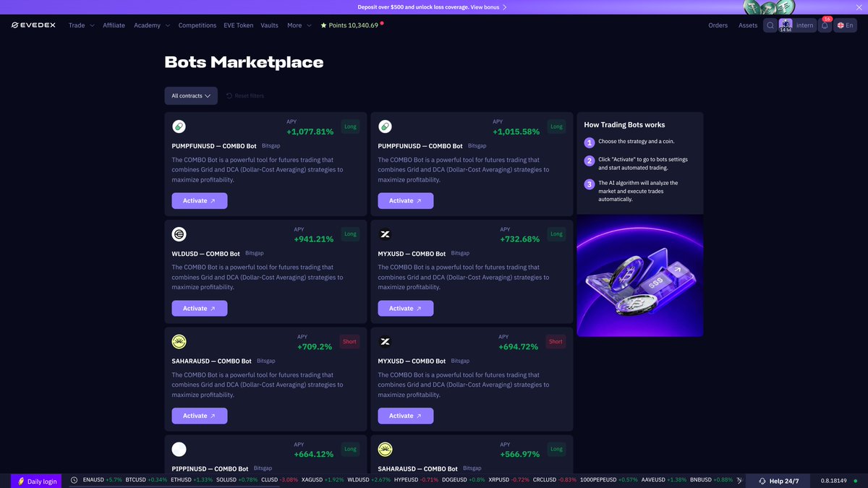Open Assets page
Screen dimensions: 868x488
tap(748, 25)
